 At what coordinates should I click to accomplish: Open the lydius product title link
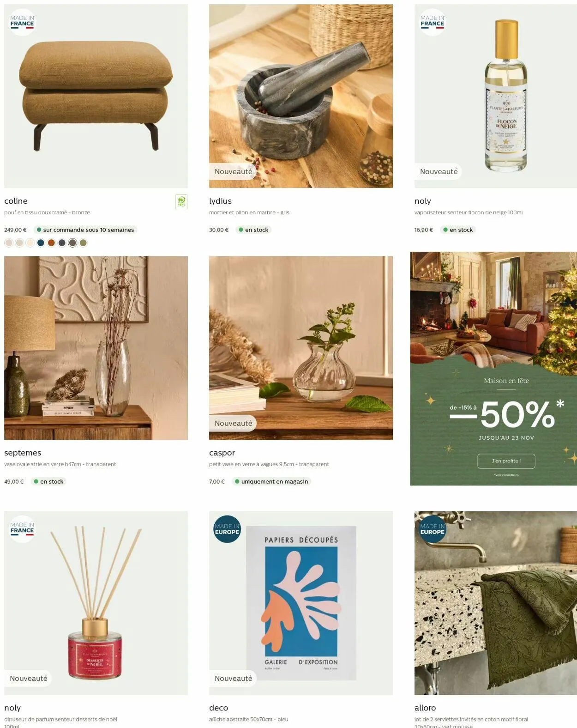pyautogui.click(x=220, y=201)
